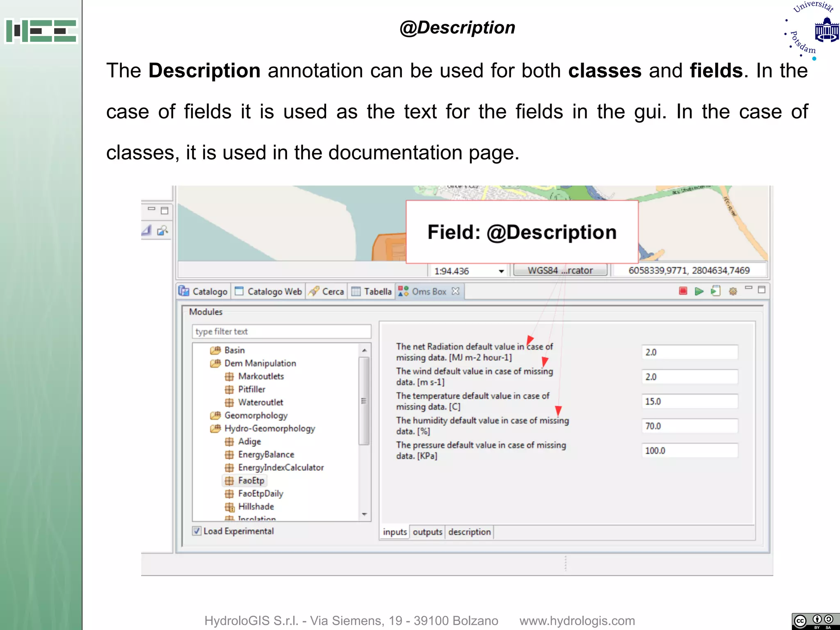
Task: Click the wind default value field
Action: tap(690, 377)
